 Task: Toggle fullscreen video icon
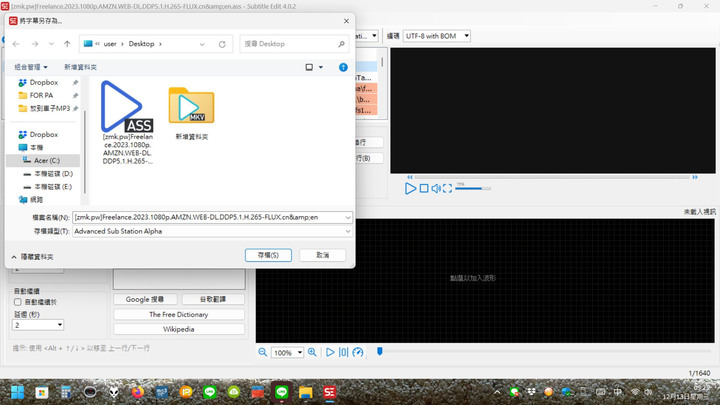pos(447,188)
